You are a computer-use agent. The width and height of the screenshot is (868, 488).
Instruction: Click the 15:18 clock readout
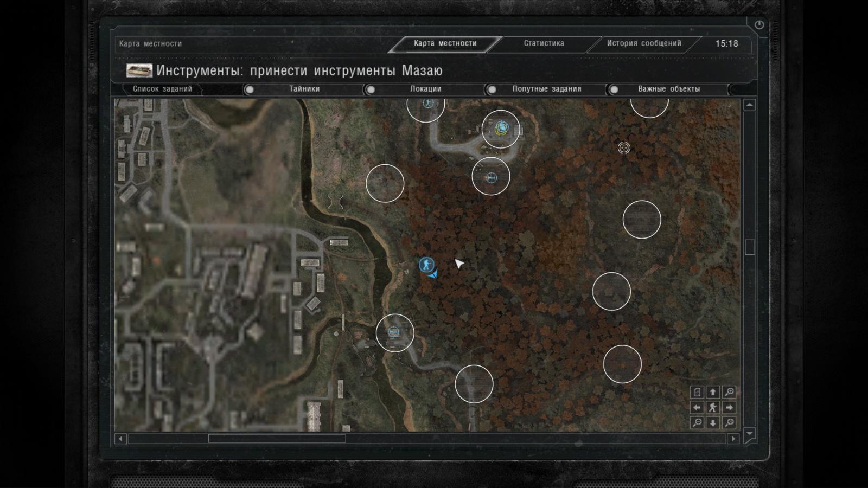726,43
